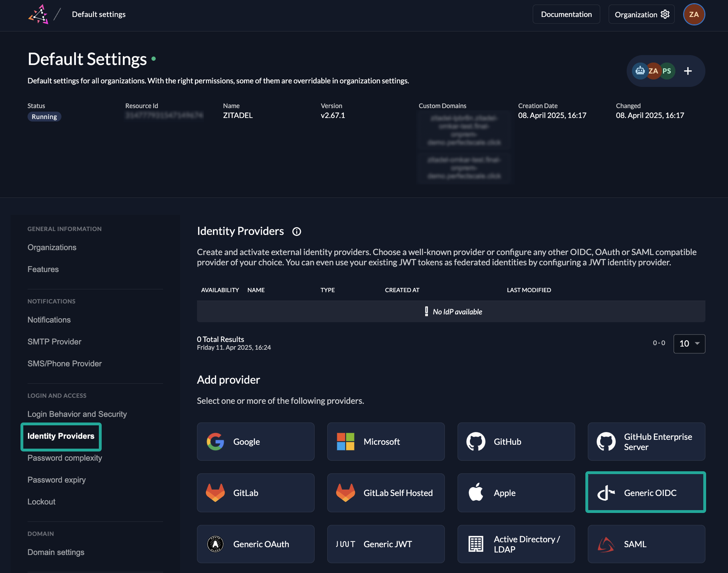This screenshot has height=573, width=728.
Task: Select Identity Providers in the sidebar
Action: [61, 436]
